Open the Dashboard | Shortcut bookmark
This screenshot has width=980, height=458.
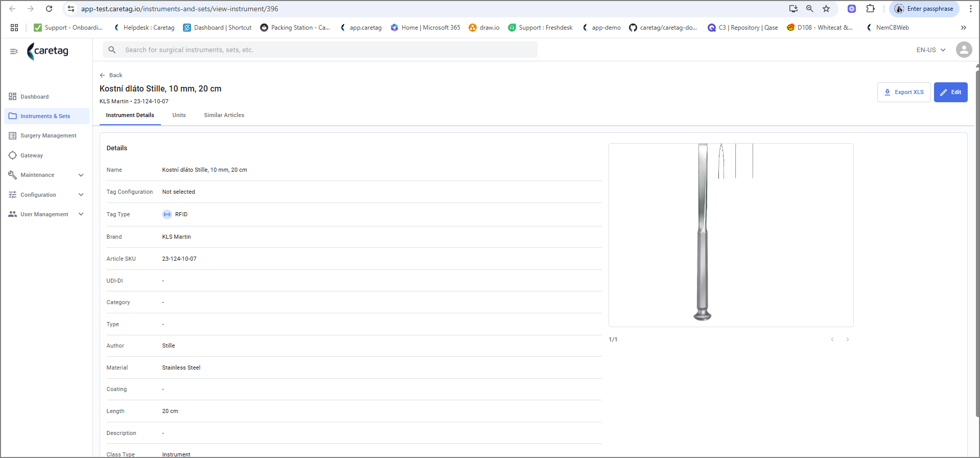coord(217,28)
